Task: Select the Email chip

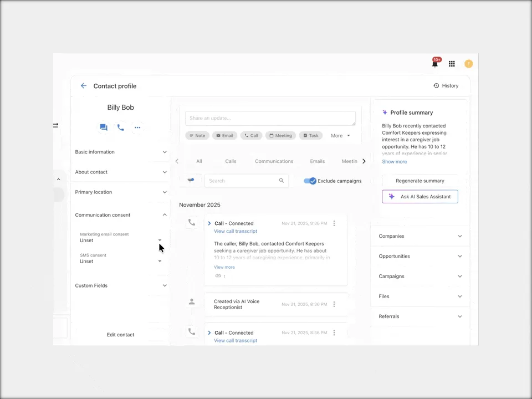Action: tap(224, 135)
